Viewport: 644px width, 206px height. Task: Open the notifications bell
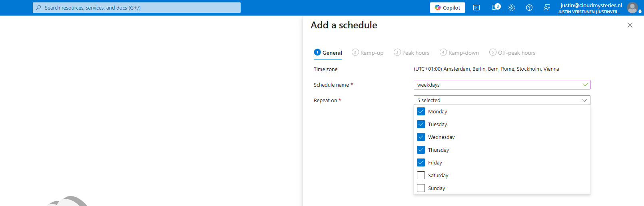[x=494, y=8]
